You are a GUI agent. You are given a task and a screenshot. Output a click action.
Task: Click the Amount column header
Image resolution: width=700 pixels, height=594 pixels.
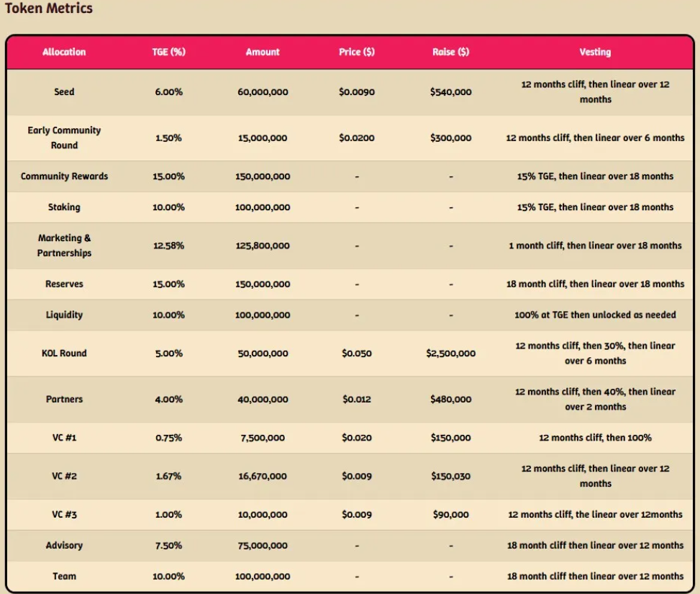[263, 52]
